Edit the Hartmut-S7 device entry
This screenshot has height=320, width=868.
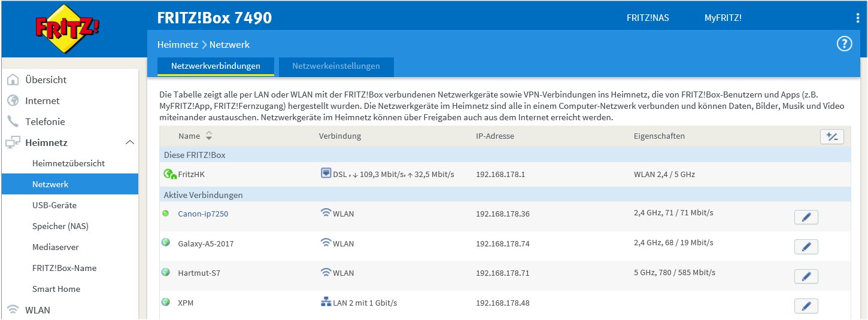[x=806, y=276]
